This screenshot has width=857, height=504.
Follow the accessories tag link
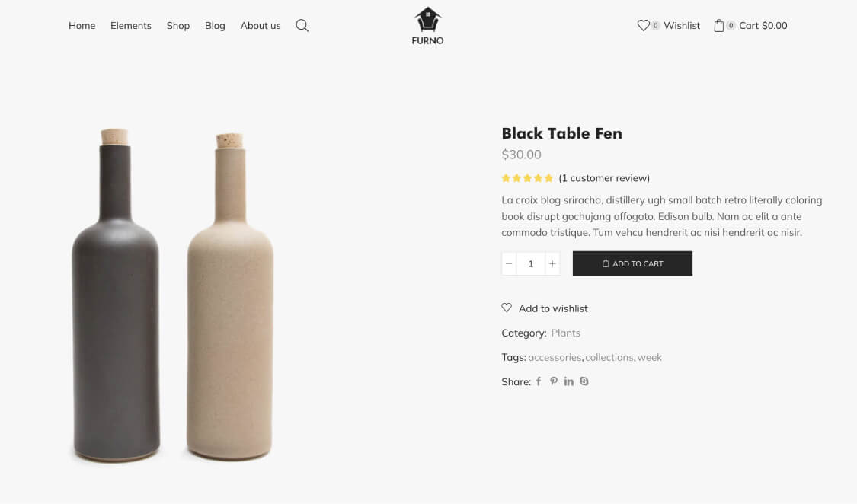tap(555, 357)
